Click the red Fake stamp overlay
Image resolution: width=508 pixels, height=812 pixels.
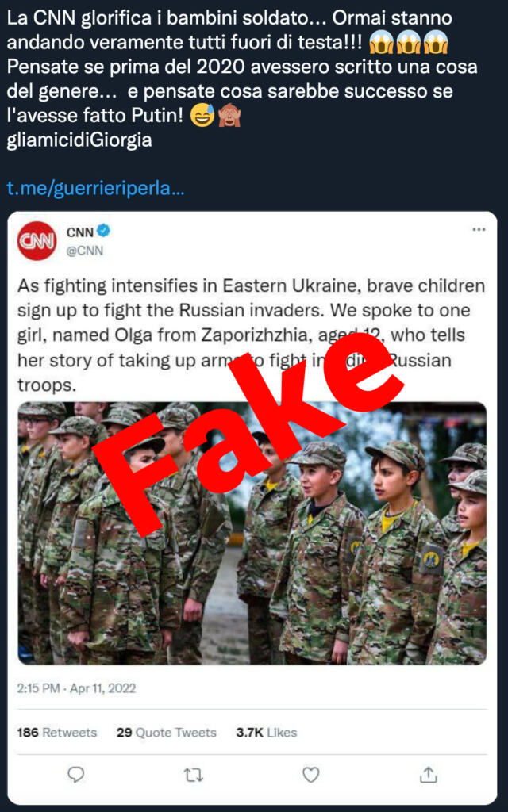248,435
